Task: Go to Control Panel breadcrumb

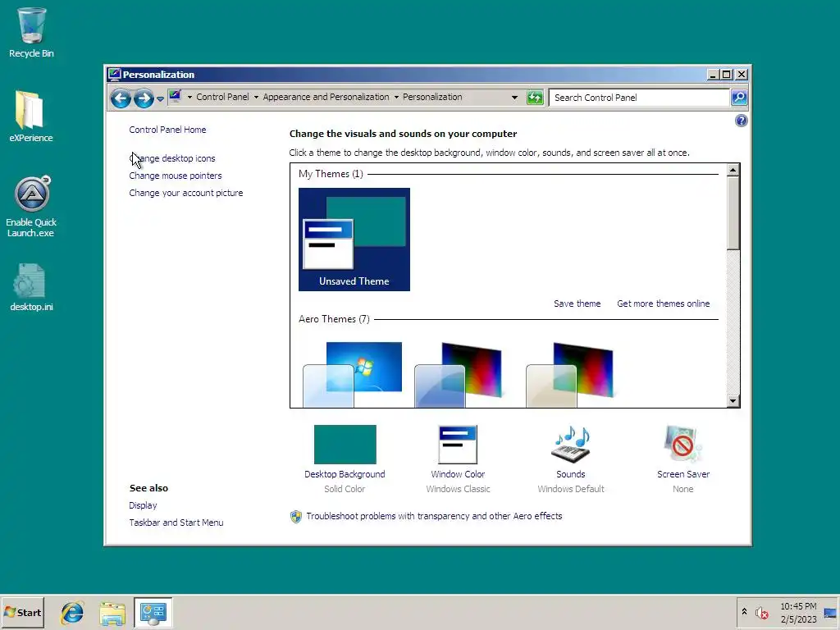Action: (222, 97)
